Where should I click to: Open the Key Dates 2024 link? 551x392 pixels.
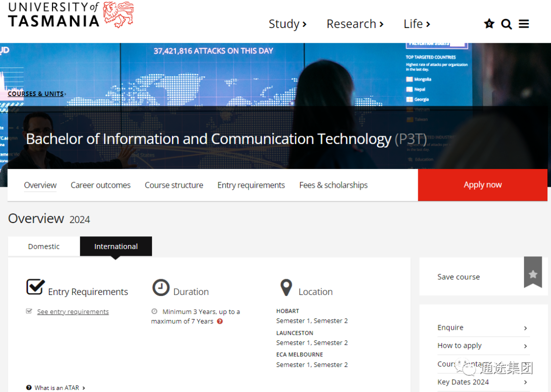click(x=463, y=382)
